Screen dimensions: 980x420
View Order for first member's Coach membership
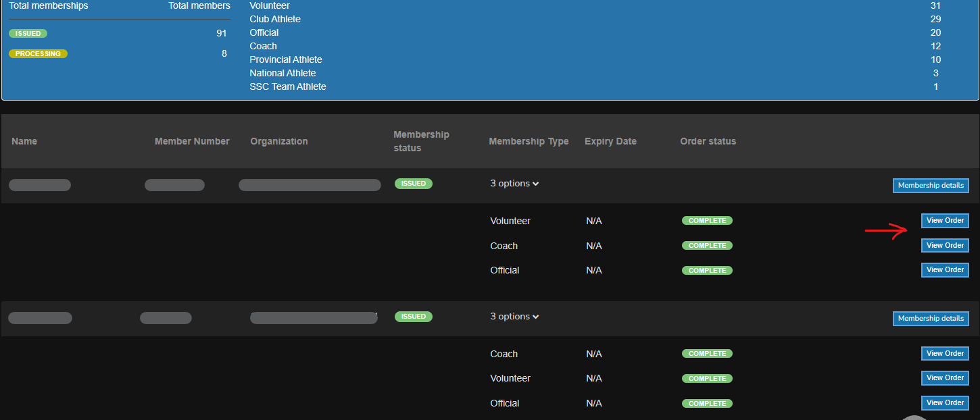coord(945,246)
